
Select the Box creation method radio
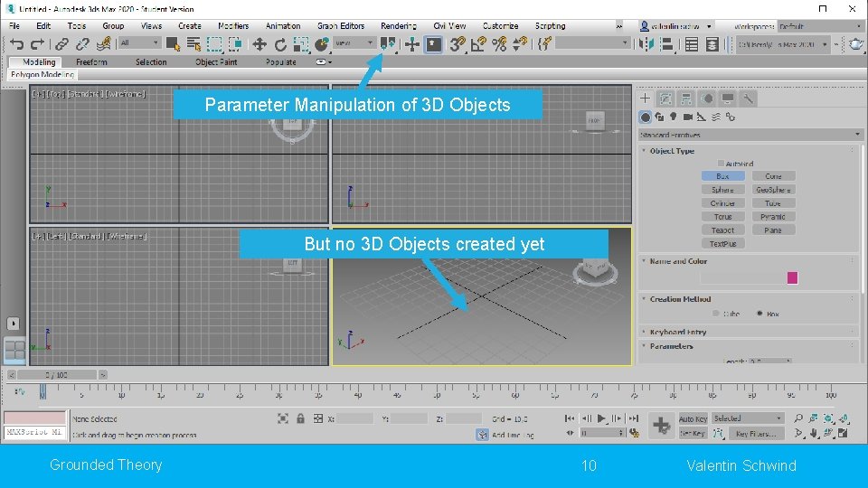(x=759, y=314)
